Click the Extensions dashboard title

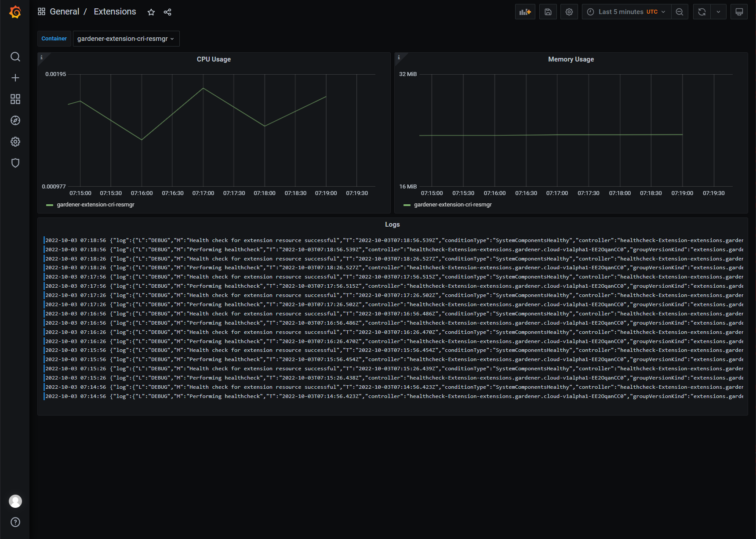coord(115,12)
